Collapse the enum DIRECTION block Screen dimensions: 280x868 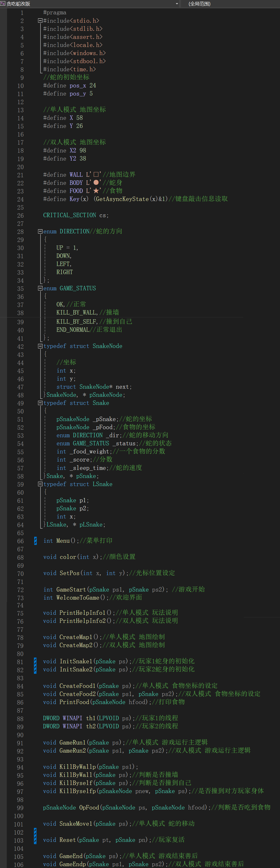pos(40,232)
